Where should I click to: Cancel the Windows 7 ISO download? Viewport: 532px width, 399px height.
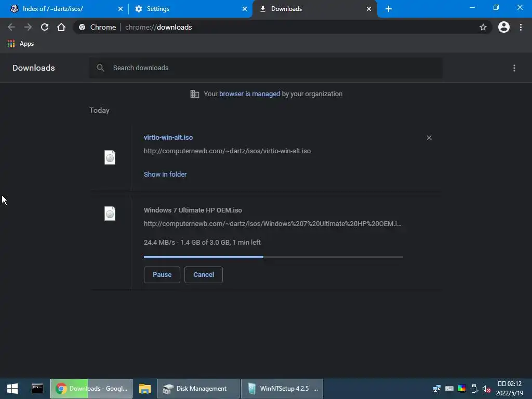click(204, 275)
